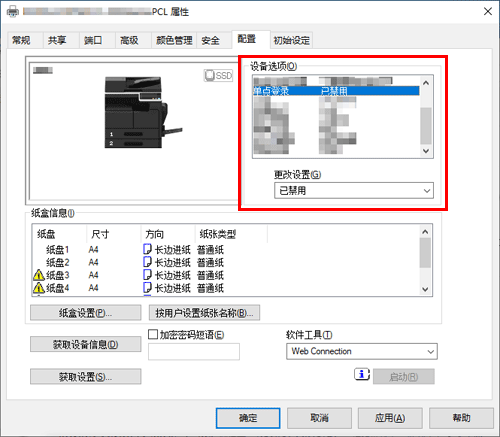This screenshot has height=437, width=500.
Task: Open the 软件工具 Web Connection dropdown
Action: pyautogui.click(x=362, y=351)
